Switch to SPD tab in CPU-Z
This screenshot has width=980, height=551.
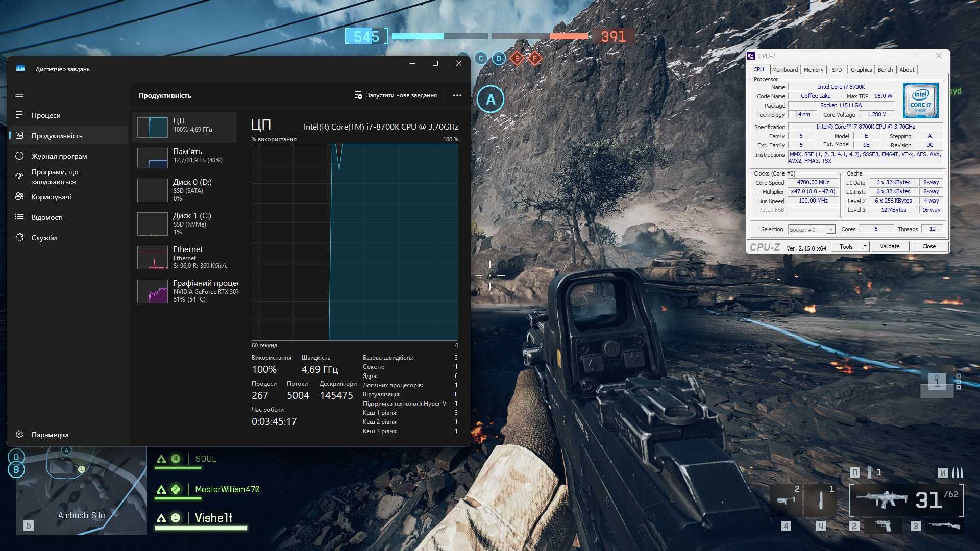(837, 70)
